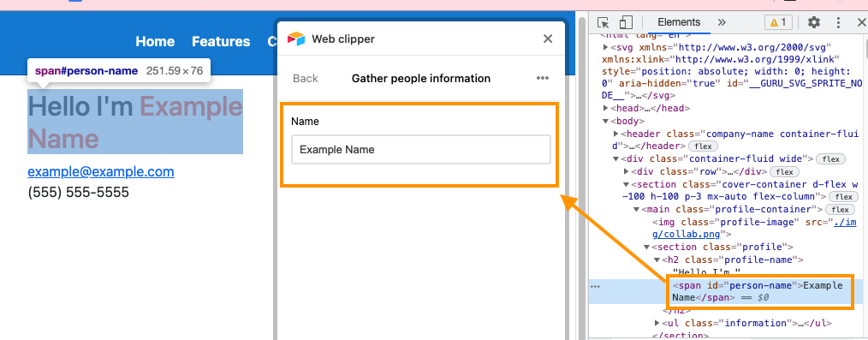Click the flex badge next to cover-container section
Image resolution: width=868 pixels, height=340 pixels.
point(844,197)
